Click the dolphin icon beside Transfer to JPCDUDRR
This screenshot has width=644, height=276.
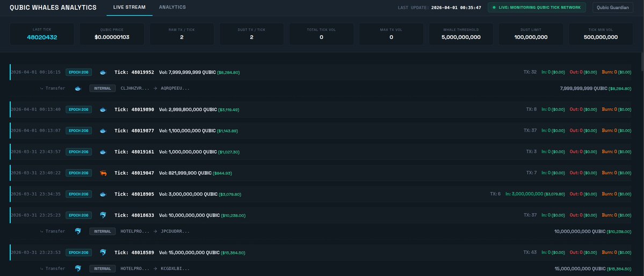(x=78, y=231)
